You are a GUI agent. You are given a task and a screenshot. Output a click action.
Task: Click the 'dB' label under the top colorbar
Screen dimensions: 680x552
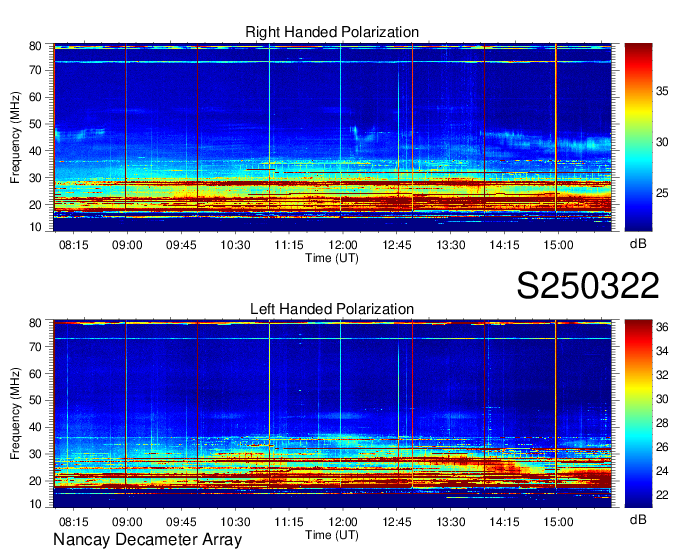click(638, 244)
